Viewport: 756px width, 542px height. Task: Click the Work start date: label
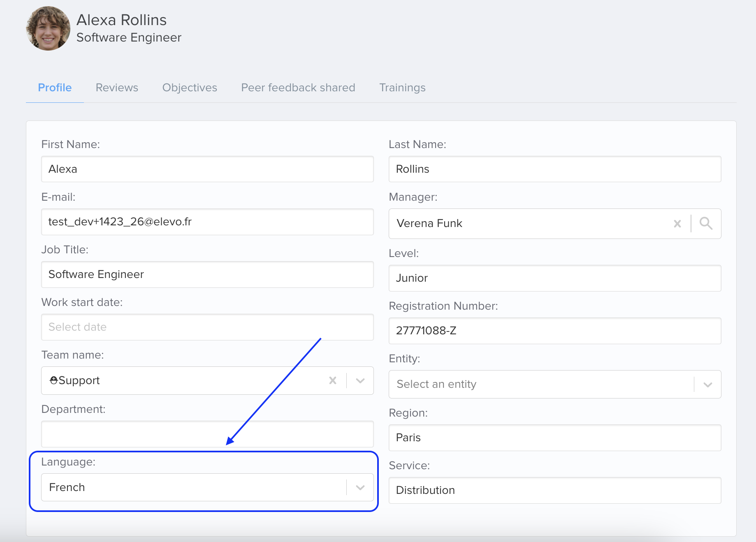[82, 302]
